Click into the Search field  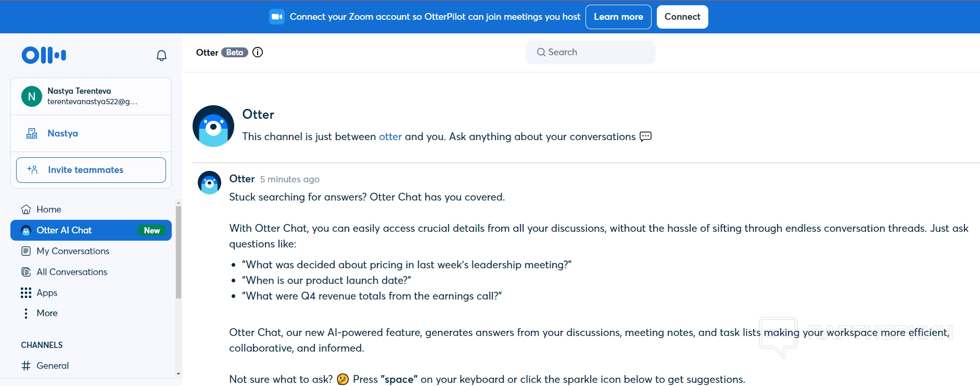591,52
